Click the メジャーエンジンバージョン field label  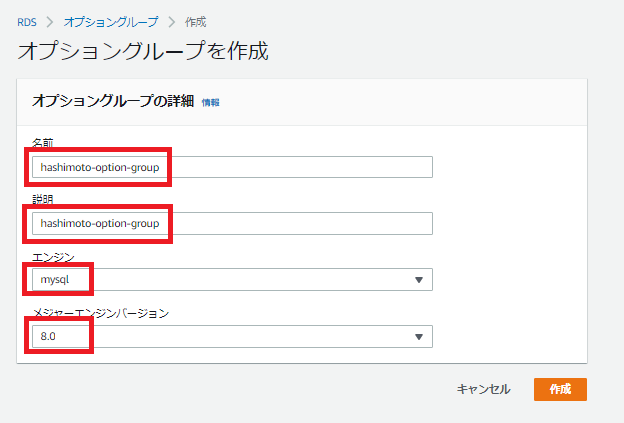point(100,313)
